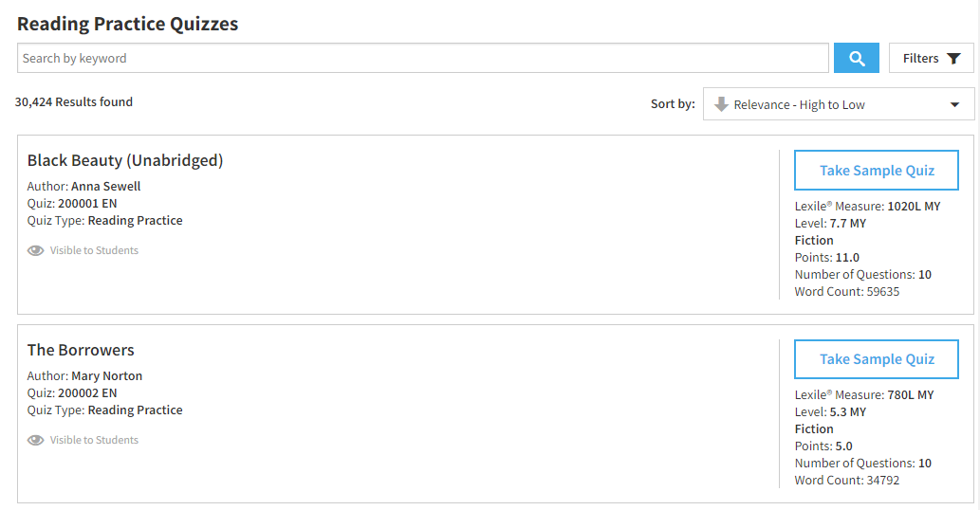Screen dimensions: 980x510
Task: Click the funnel icon in Filters
Action: [x=953, y=59]
